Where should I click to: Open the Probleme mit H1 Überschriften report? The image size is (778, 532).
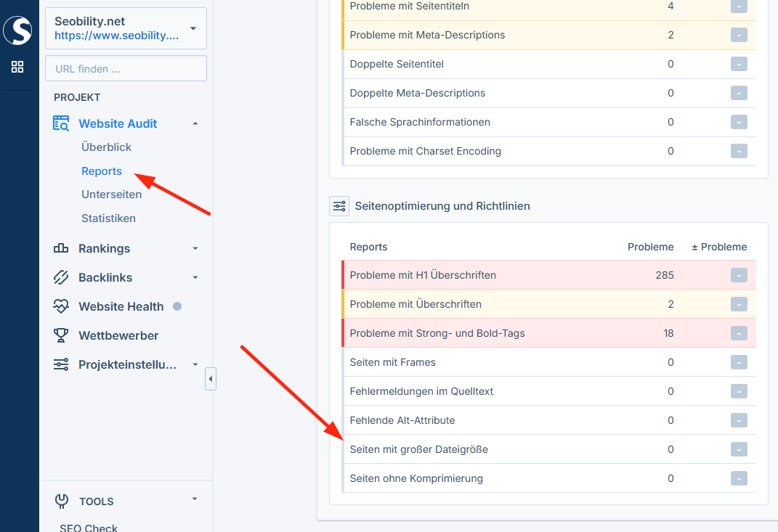[x=423, y=275]
